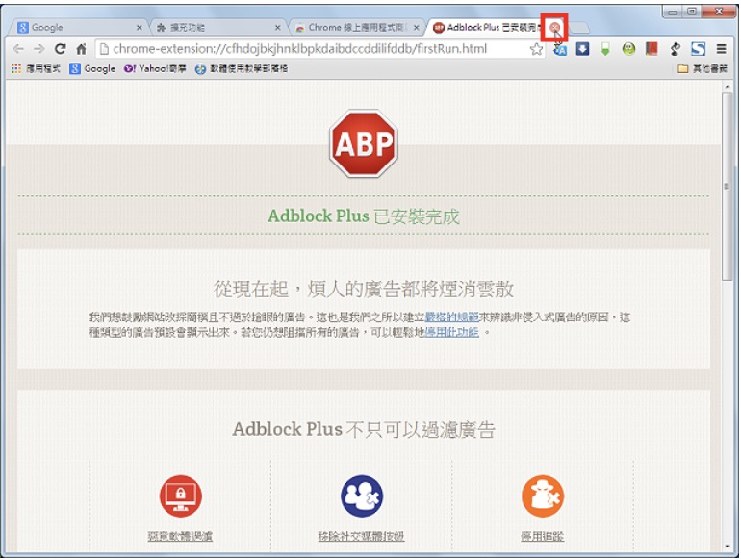Click the green arrow extension icon
This screenshot has width=741, height=560.
[x=605, y=49]
